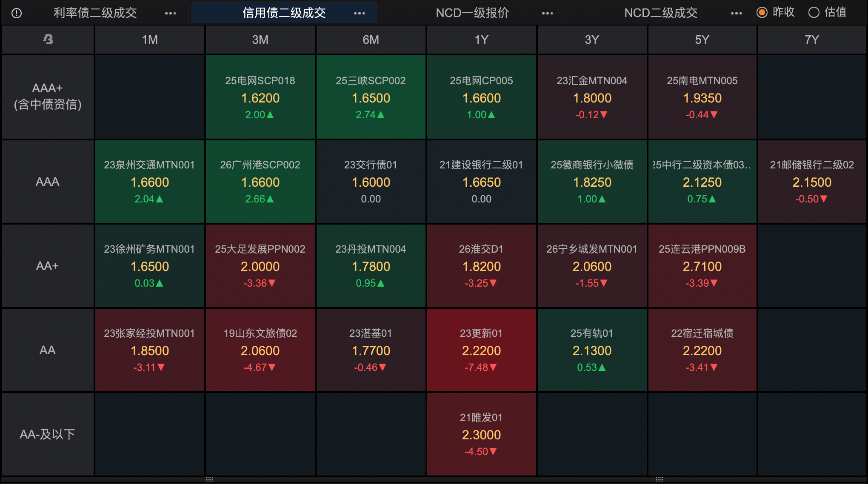This screenshot has height=484, width=868.
Task: Open more options for 利率债二级成交 tab
Action: 171,13
